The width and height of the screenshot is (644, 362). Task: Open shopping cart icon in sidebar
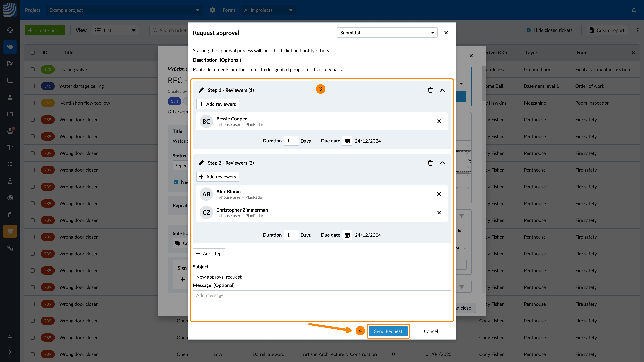(10, 231)
